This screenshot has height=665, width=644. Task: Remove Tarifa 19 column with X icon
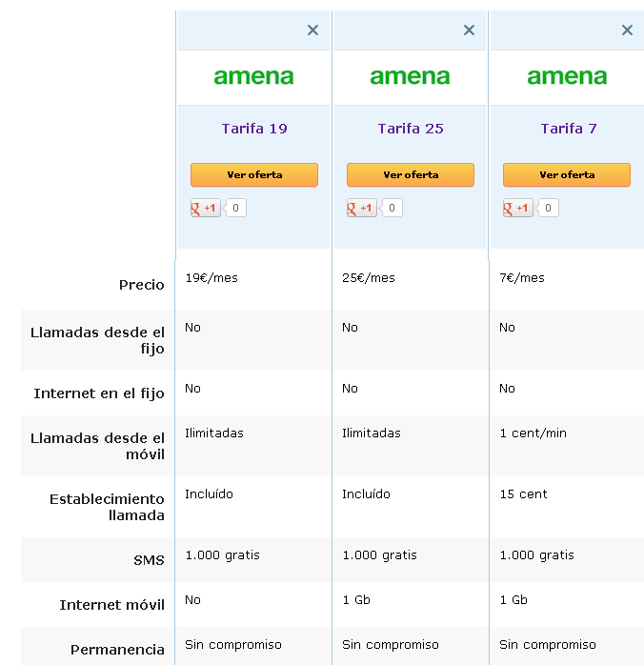coord(312,30)
